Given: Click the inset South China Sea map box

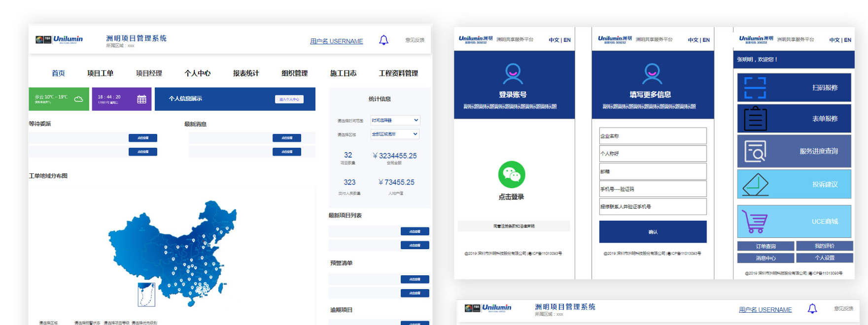Looking at the screenshot, I should pos(146,294).
